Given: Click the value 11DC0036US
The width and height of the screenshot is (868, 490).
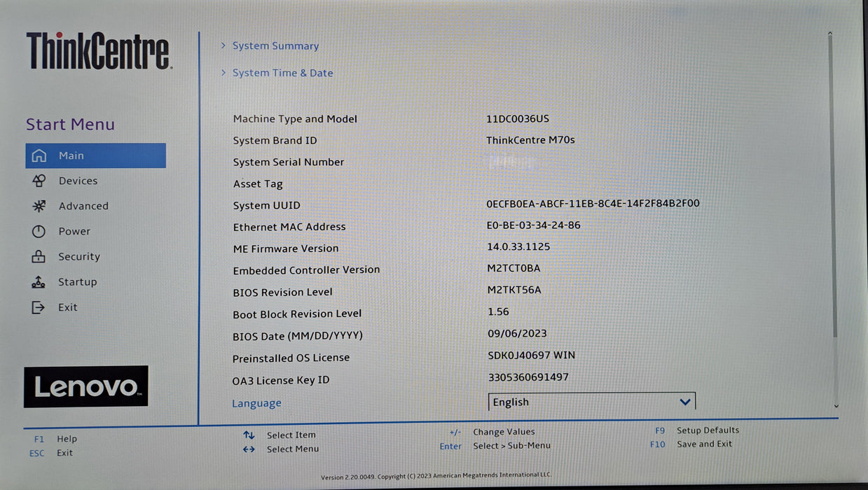Looking at the screenshot, I should 518,119.
